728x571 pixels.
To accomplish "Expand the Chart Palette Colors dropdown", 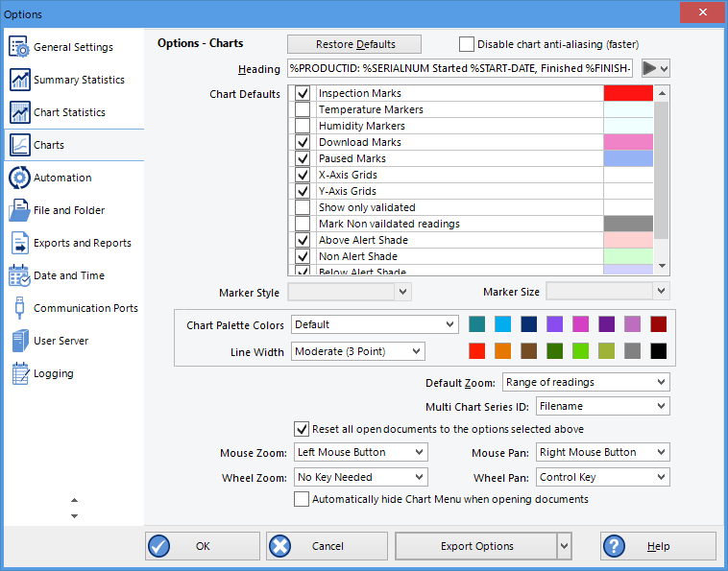I will [x=375, y=324].
